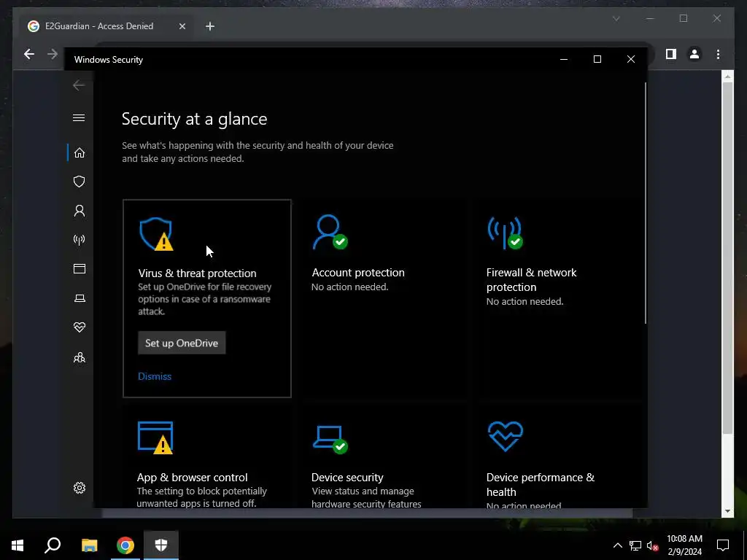Open the Device security heading
This screenshot has height=560, width=747.
[x=347, y=477]
